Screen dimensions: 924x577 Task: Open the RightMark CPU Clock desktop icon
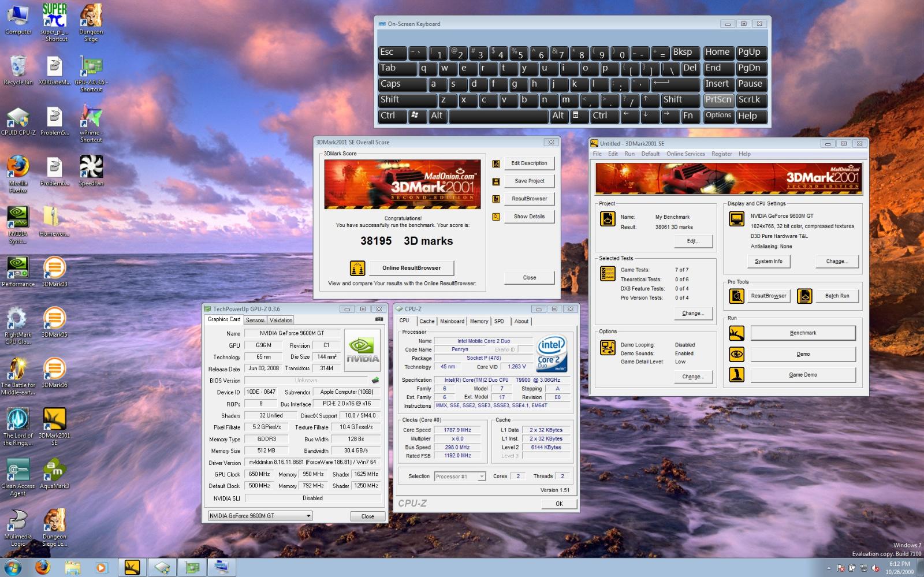(18, 326)
